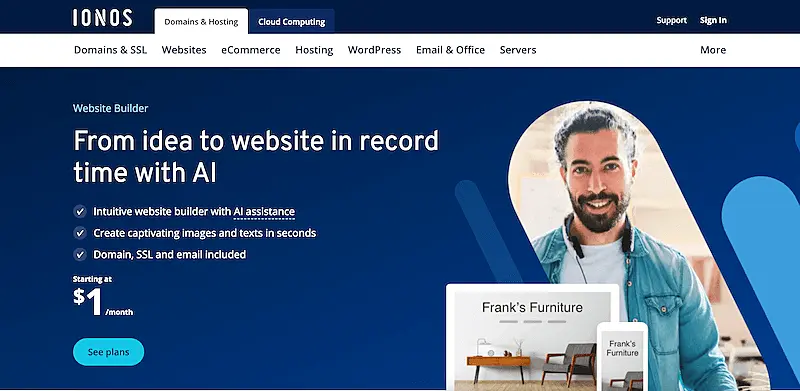Open the Servers menu
The height and width of the screenshot is (391, 800).
click(x=518, y=50)
